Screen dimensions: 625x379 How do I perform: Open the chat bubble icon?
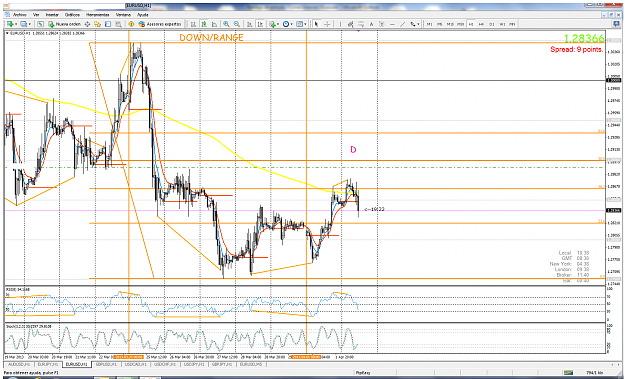(x=616, y=24)
